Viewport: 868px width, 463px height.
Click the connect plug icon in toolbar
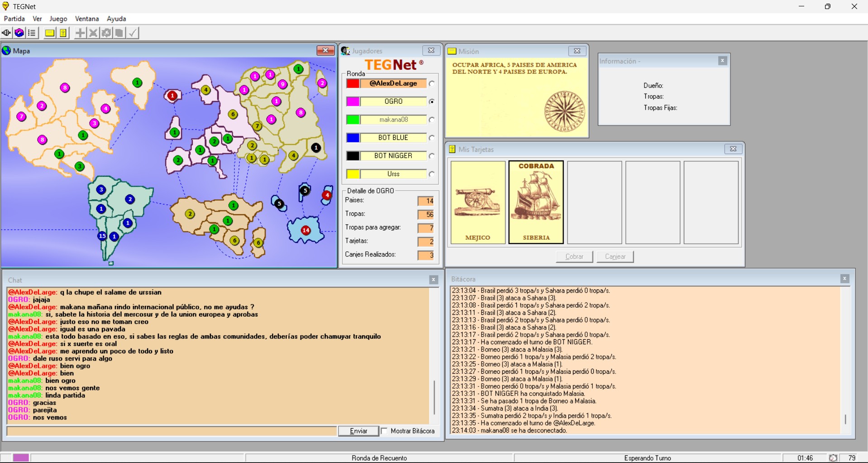tap(6, 33)
